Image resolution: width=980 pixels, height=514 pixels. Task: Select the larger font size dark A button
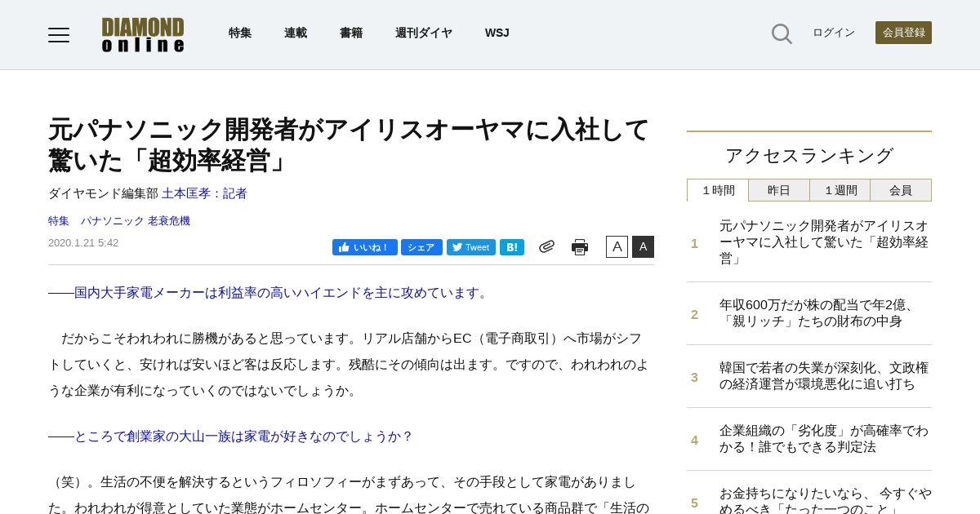pos(643,246)
